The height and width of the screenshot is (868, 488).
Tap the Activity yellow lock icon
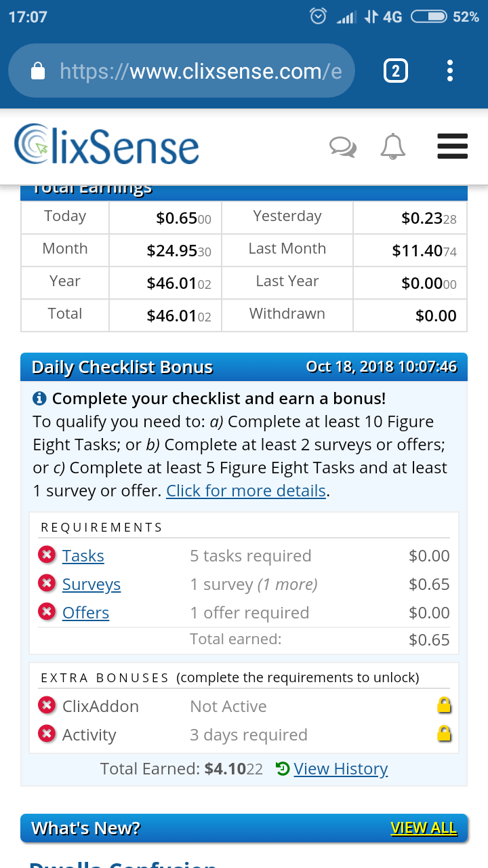tap(444, 734)
